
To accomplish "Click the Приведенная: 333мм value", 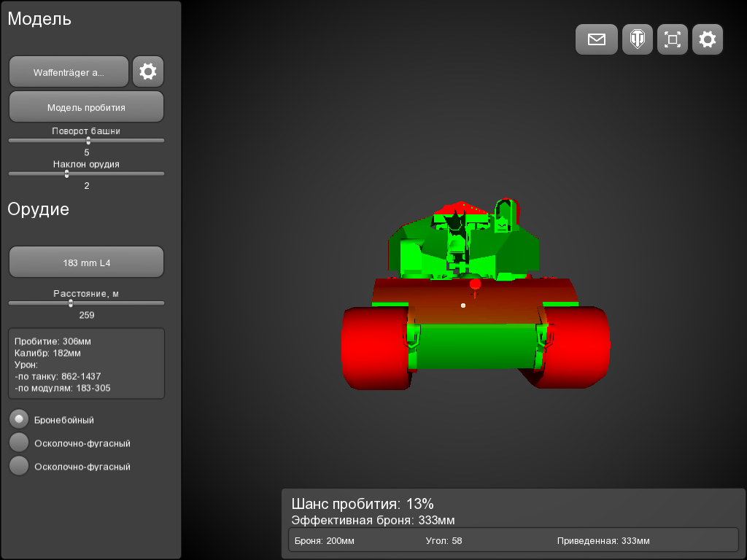I will point(603,541).
